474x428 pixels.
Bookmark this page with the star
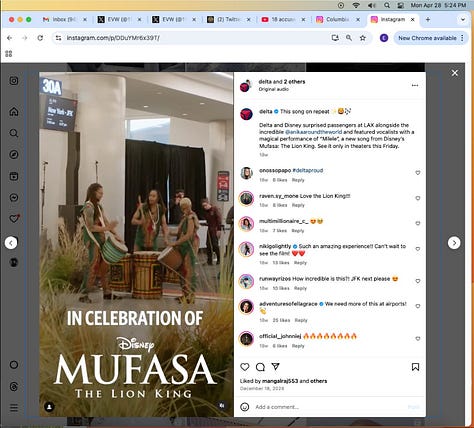click(363, 38)
